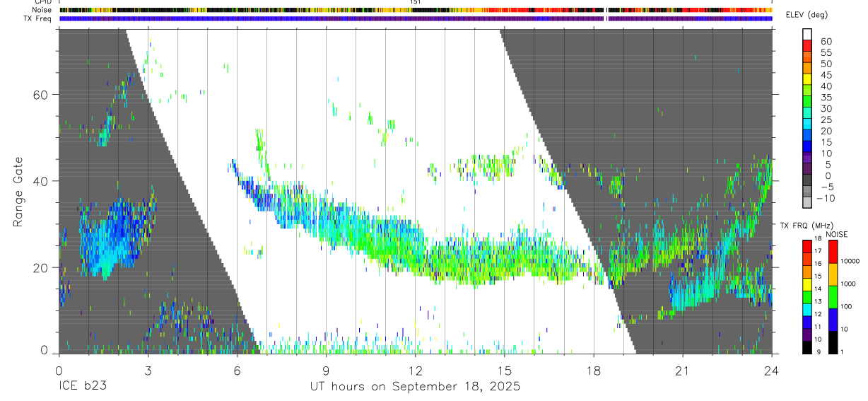
Task: Click the 'Range Gate' y-axis title
Action: point(18,192)
